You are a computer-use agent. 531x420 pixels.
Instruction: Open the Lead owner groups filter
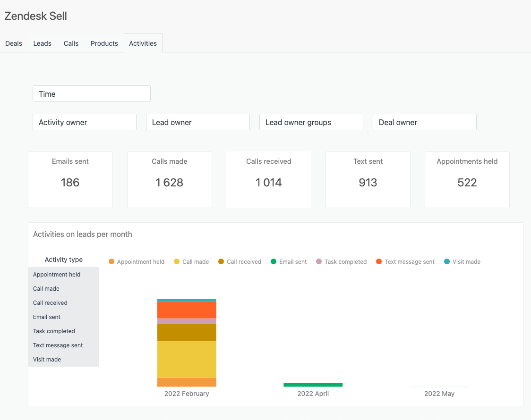(311, 122)
